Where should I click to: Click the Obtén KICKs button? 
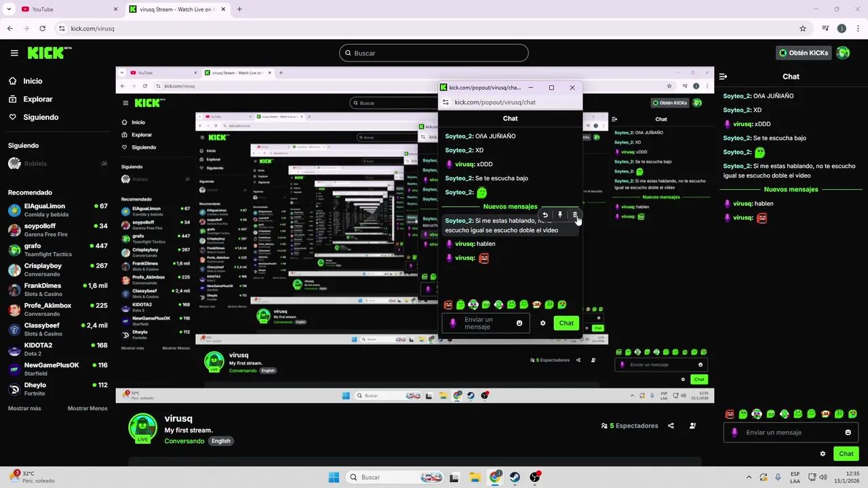click(804, 53)
